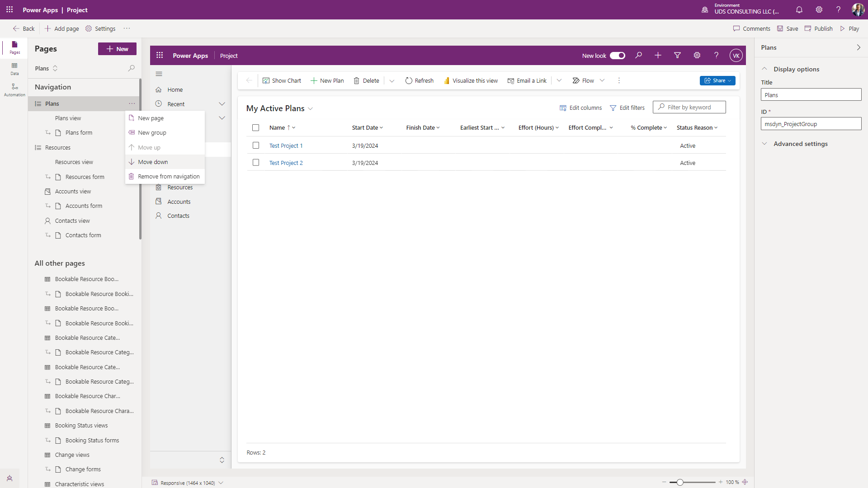Click the preview app help icon
This screenshot has width=868, height=488.
click(x=716, y=55)
